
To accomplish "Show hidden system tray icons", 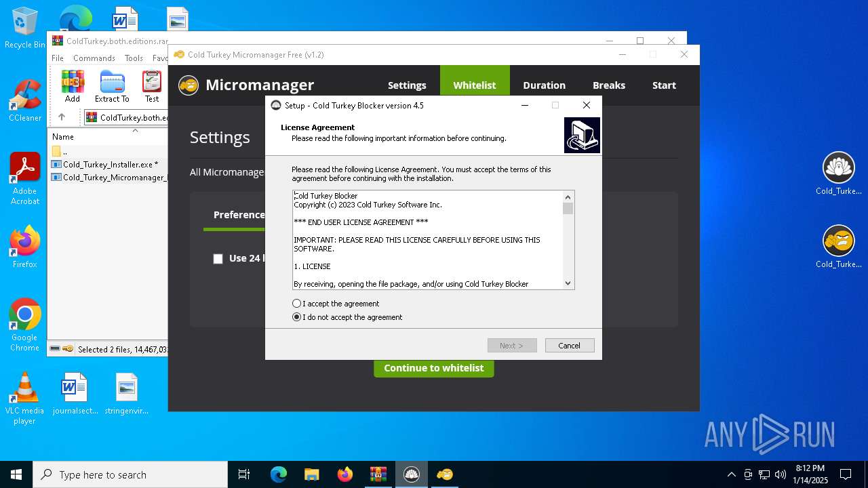I will pos(731,474).
